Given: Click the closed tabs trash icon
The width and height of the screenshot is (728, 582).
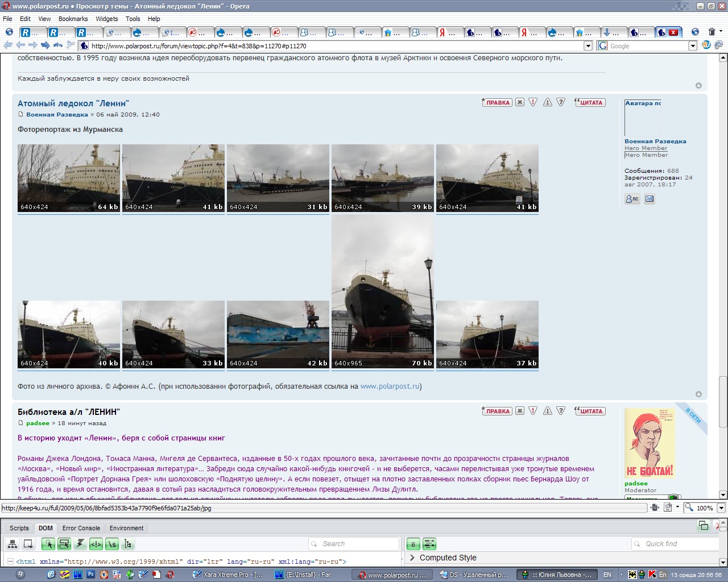Looking at the screenshot, I should point(712,32).
